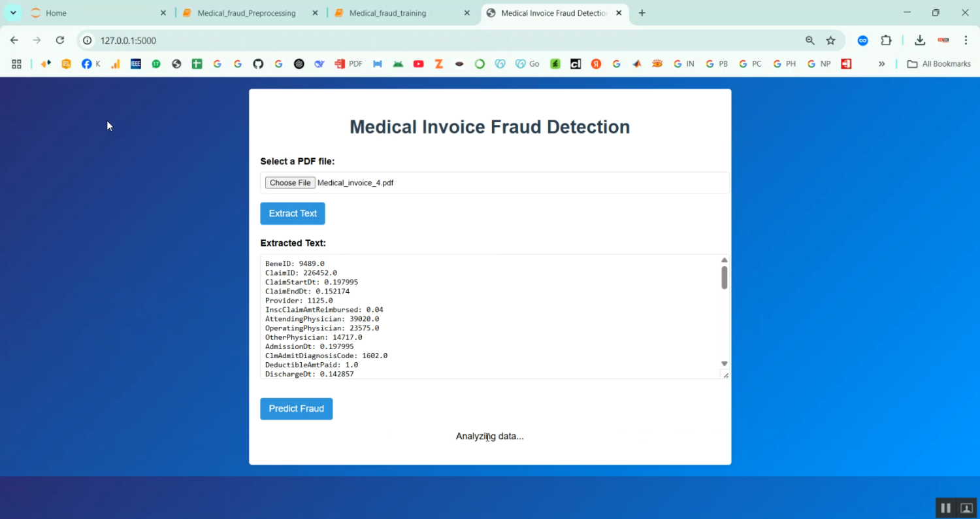Close the Home tab
This screenshot has width=980, height=519.
tap(163, 13)
